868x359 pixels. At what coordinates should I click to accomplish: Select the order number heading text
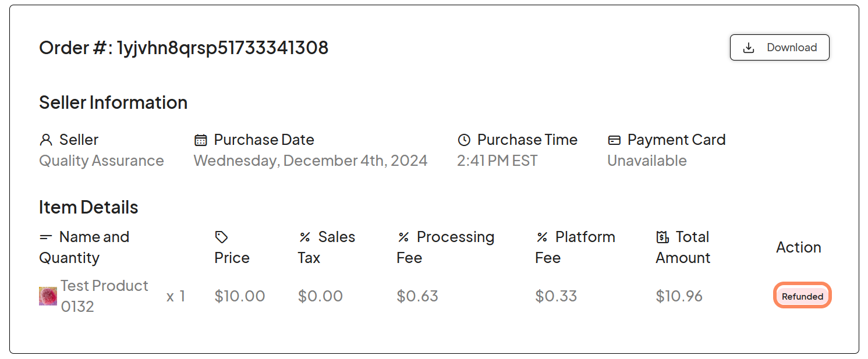184,48
